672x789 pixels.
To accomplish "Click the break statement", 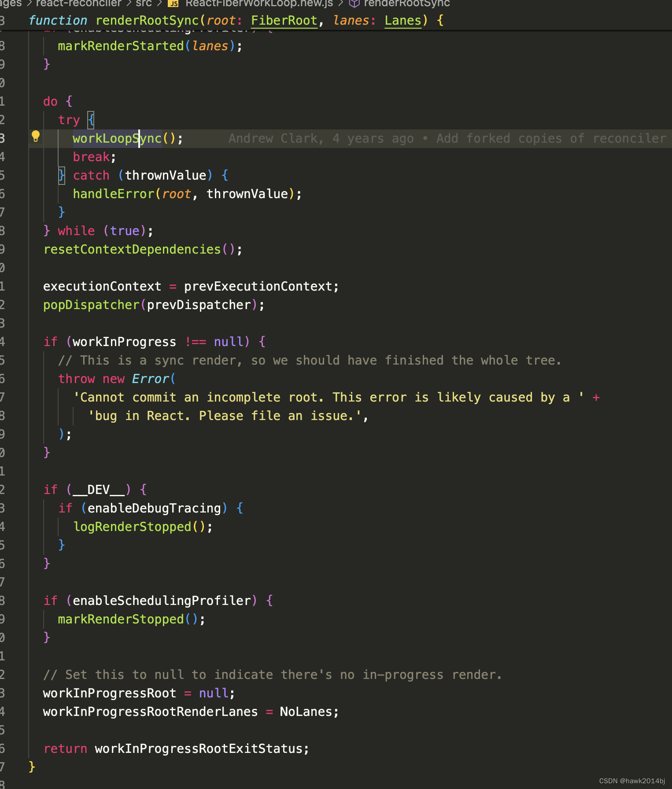I will tap(91, 157).
